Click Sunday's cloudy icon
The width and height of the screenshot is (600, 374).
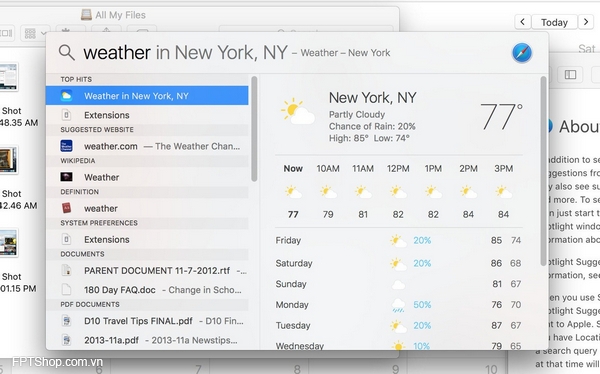(x=398, y=284)
